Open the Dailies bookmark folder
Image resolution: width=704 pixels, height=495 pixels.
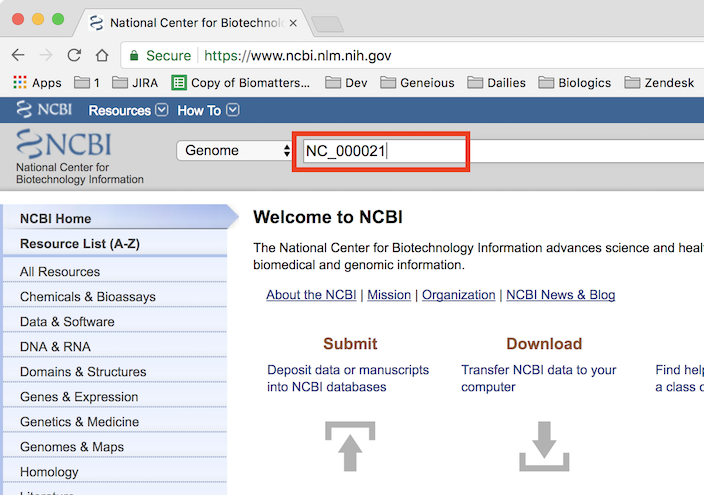496,83
